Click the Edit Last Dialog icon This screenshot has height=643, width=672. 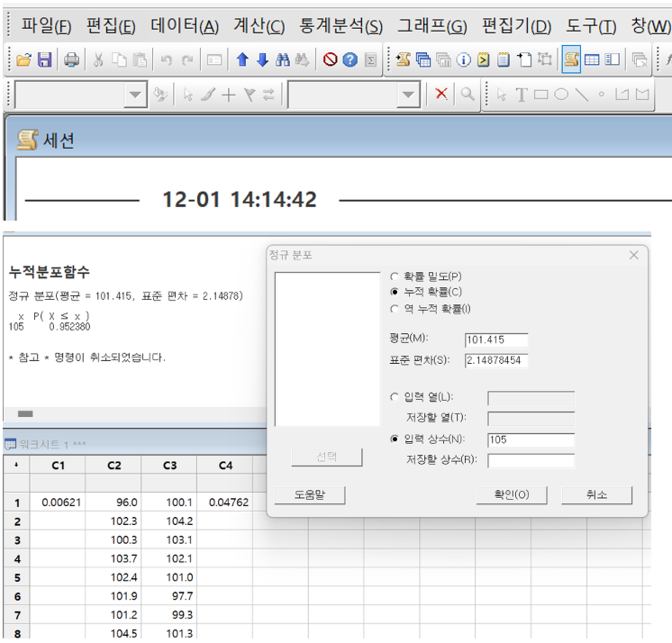coord(214,59)
